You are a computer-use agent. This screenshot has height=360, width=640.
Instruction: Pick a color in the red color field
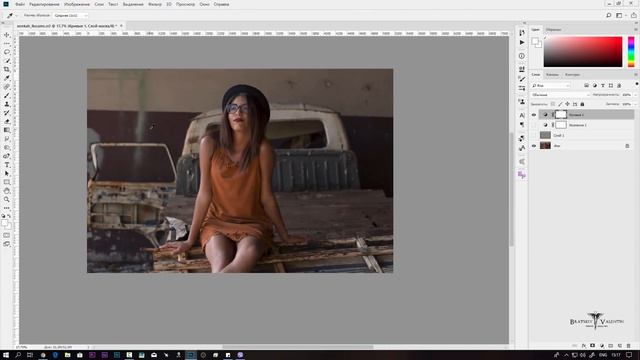pos(583,52)
